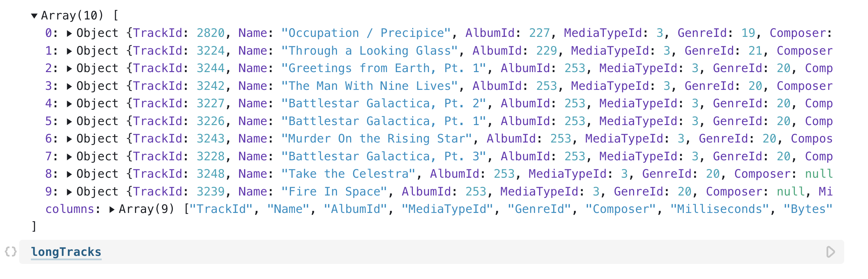The image size is (868, 279).
Task: Expand object 8 Take the Celestra
Action: coord(70,174)
